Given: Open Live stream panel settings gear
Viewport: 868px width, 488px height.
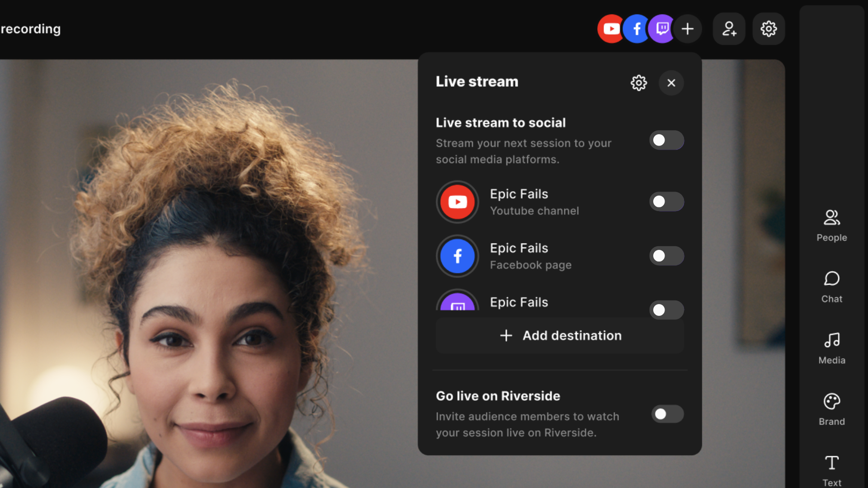Looking at the screenshot, I should [639, 83].
